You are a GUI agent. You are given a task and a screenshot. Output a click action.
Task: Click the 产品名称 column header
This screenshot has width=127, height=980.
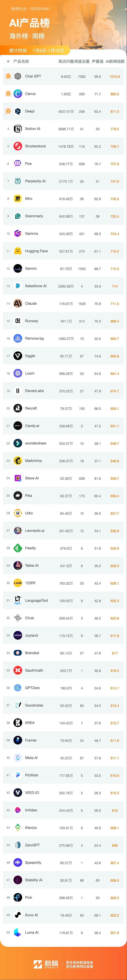21,61
